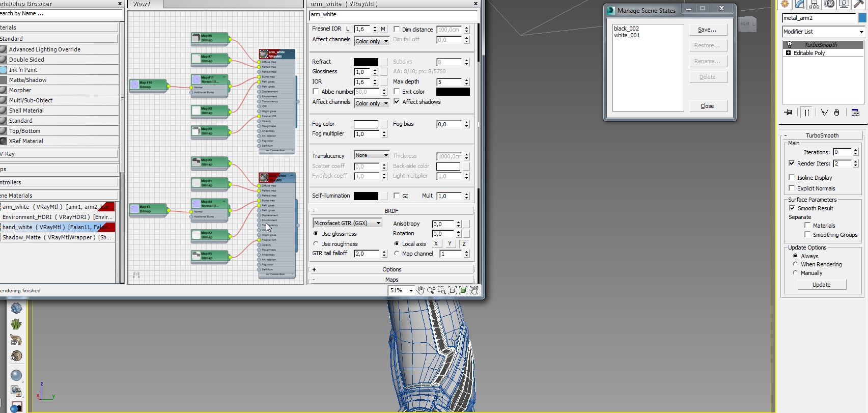Click the Fresnel IOR lock L button
Viewport: 868px width, 413px height.
tap(348, 29)
